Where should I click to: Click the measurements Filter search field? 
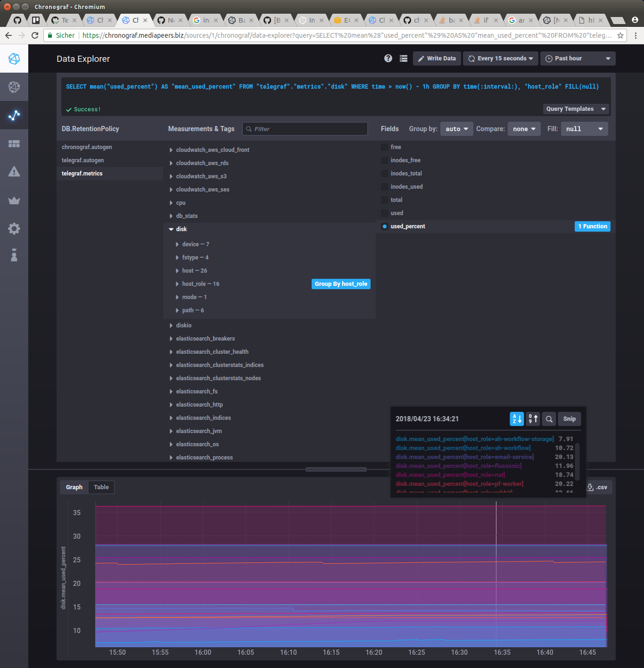click(x=305, y=128)
